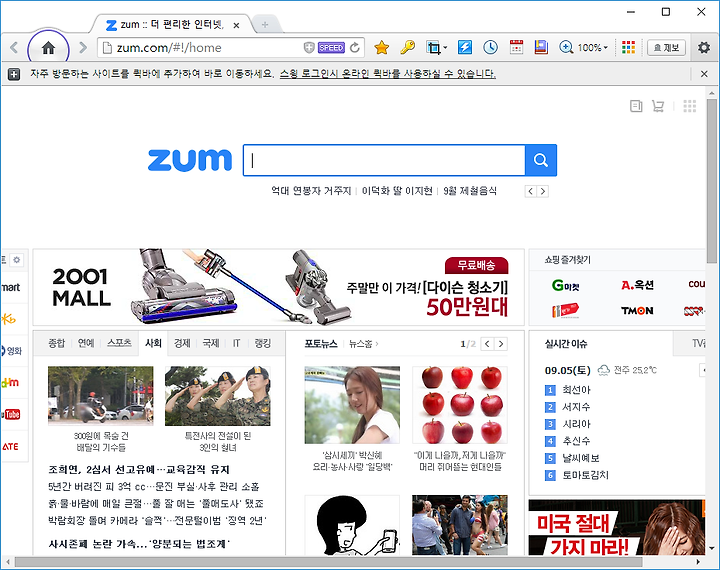Open the 스윙 로그인 quickbar link
This screenshot has width=720, height=570.
388,73
